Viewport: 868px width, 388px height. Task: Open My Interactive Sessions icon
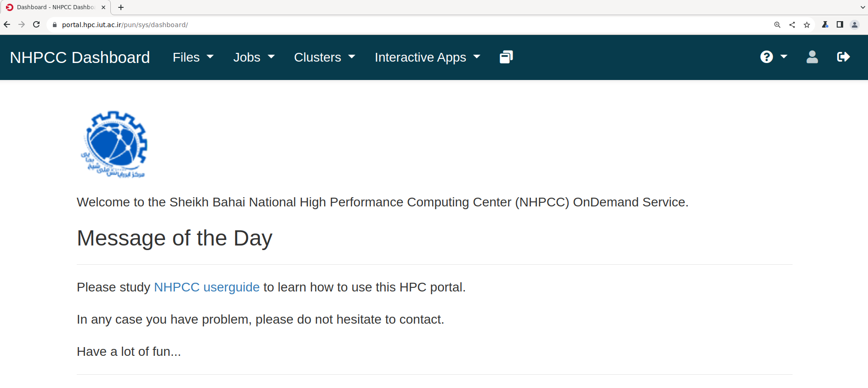pos(506,57)
